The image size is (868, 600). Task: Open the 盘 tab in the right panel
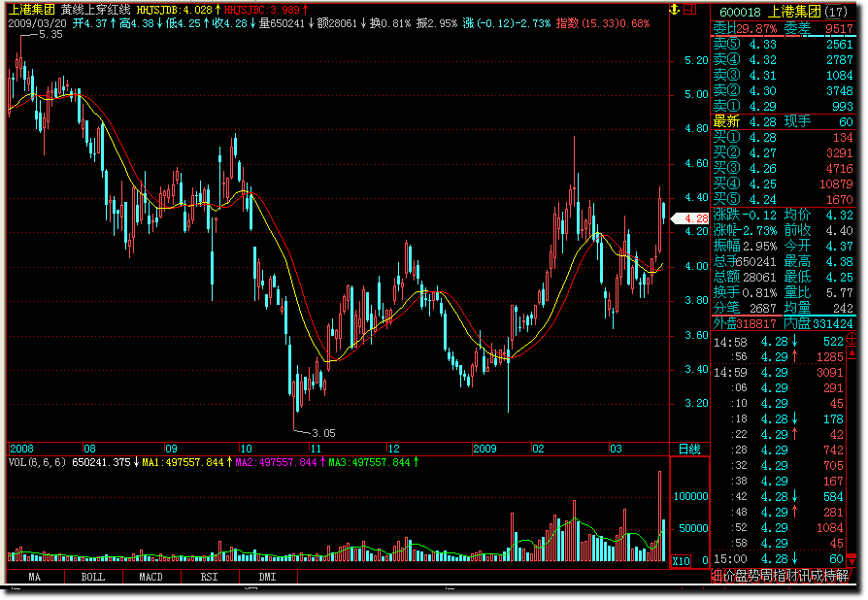(743, 576)
